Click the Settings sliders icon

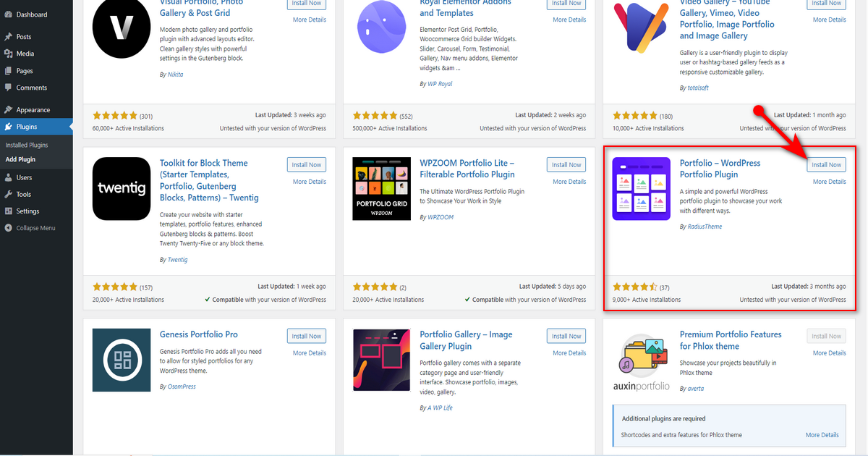pyautogui.click(x=8, y=211)
